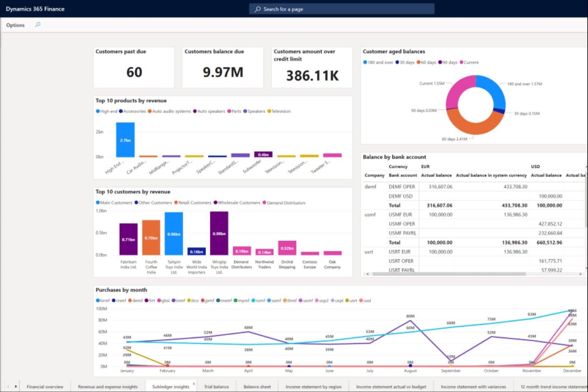Click the 0.32bn Orchid Shopping bar
Image resolution: width=588 pixels, height=392 pixels.
point(287,248)
